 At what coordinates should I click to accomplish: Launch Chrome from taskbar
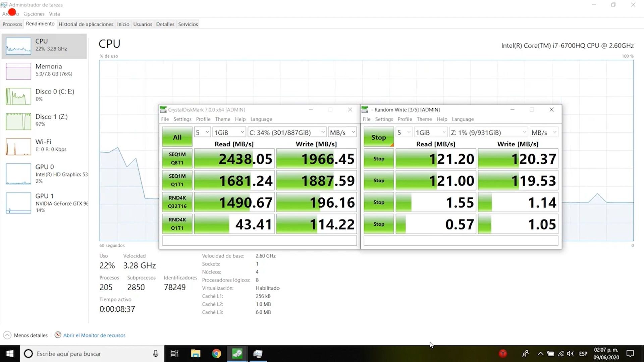[x=216, y=354]
